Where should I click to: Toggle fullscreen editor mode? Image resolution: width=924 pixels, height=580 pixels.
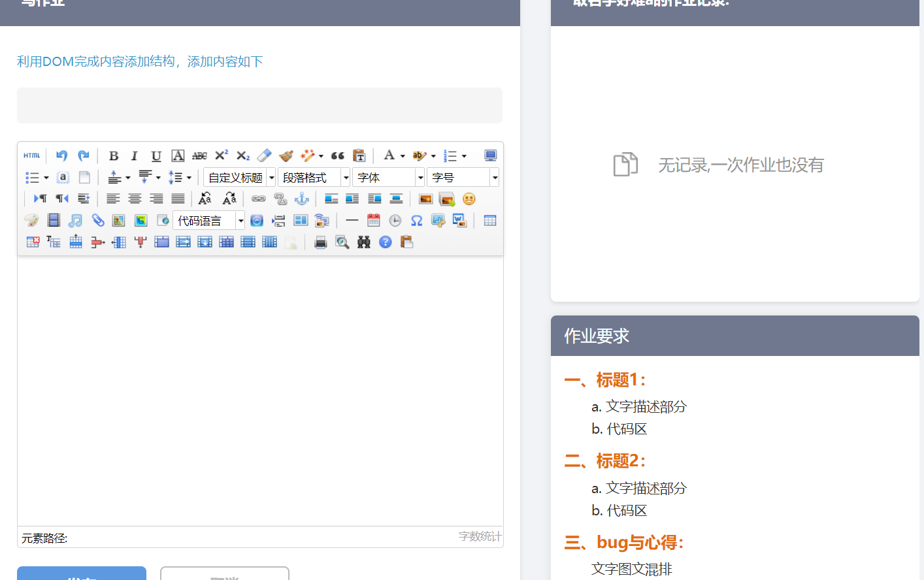click(490, 155)
